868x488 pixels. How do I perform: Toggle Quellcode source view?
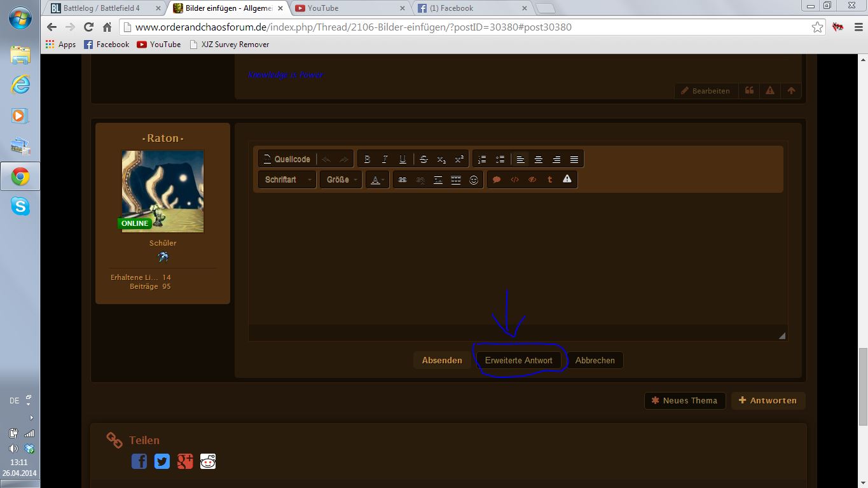[287, 159]
